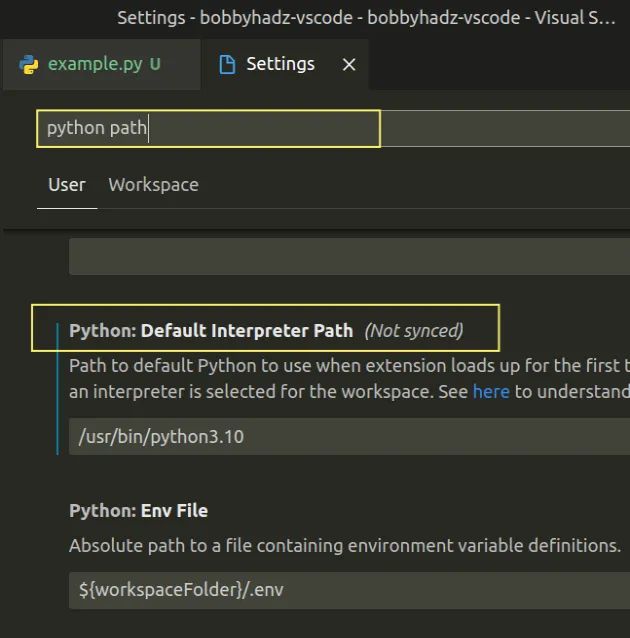Switch to Workspace settings scope
Viewport: 630px width, 638px height.
tap(153, 185)
